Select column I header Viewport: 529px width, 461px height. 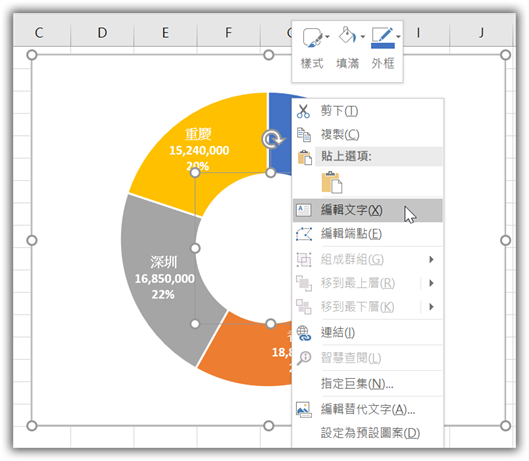pos(418,33)
